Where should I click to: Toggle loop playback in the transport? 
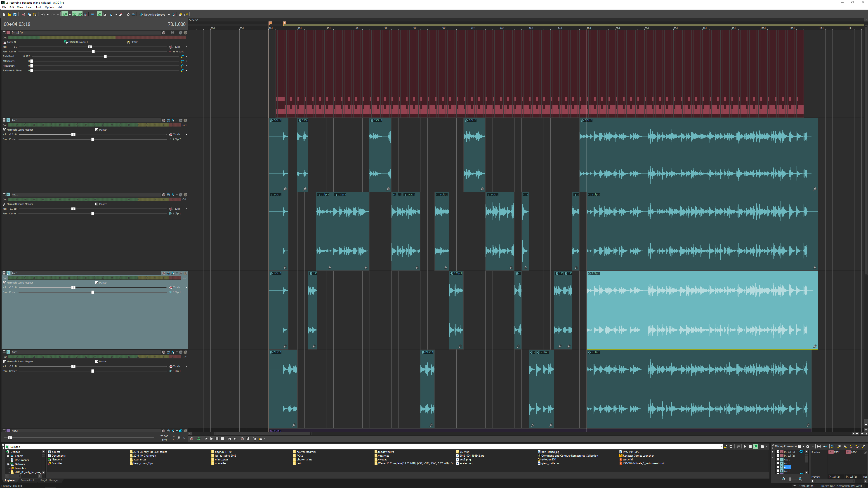(x=199, y=439)
